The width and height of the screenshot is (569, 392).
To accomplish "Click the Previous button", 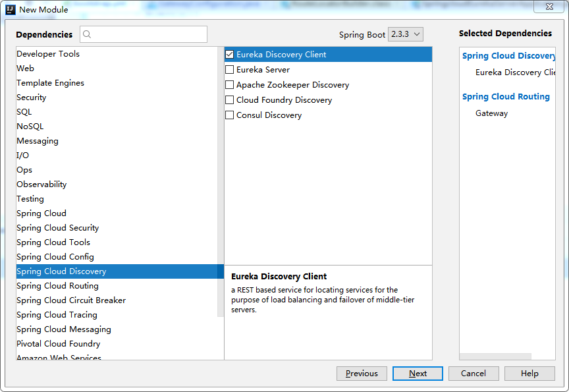I will click(362, 374).
